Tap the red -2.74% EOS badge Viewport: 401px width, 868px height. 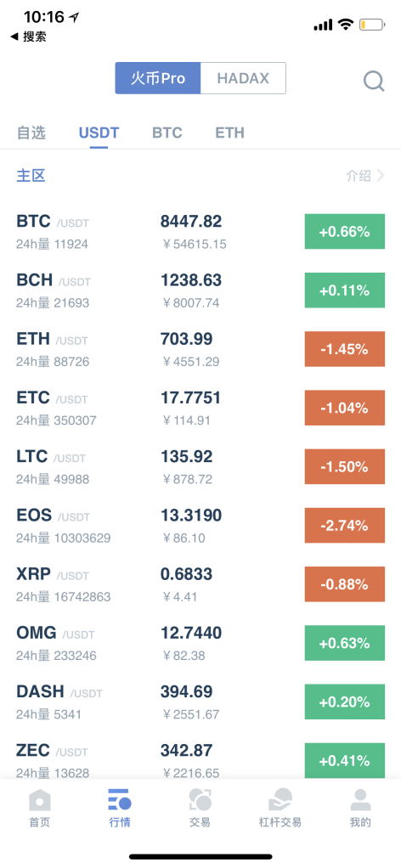tap(345, 526)
